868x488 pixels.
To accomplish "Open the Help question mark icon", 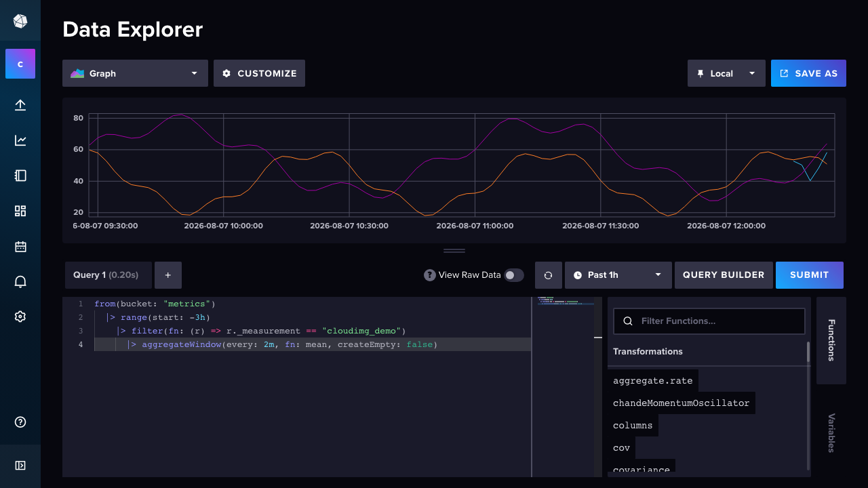I will (20, 422).
